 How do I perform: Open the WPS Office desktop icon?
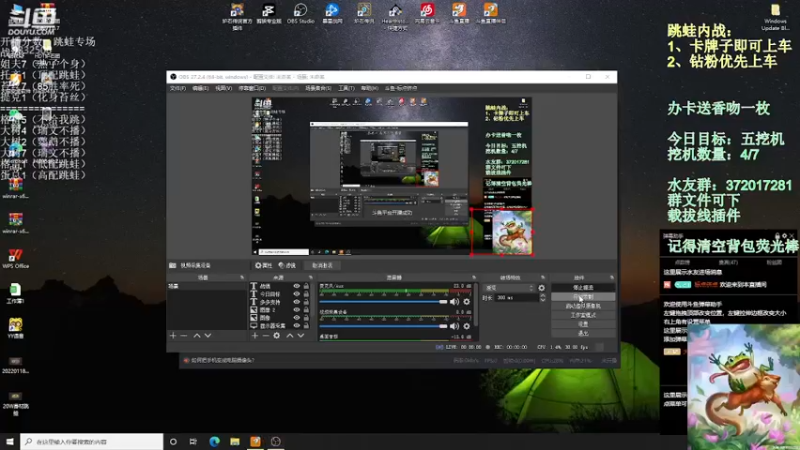click(x=15, y=259)
